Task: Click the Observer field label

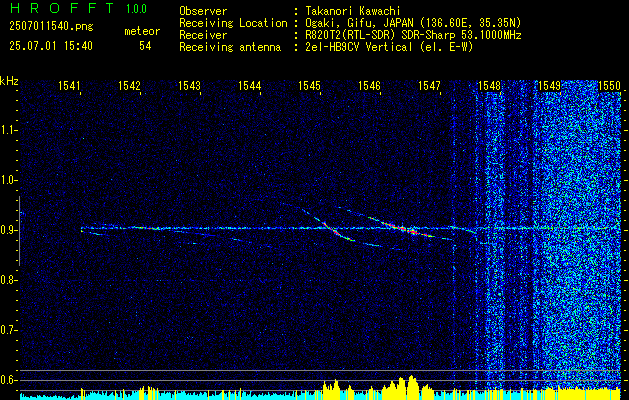Action: point(203,11)
